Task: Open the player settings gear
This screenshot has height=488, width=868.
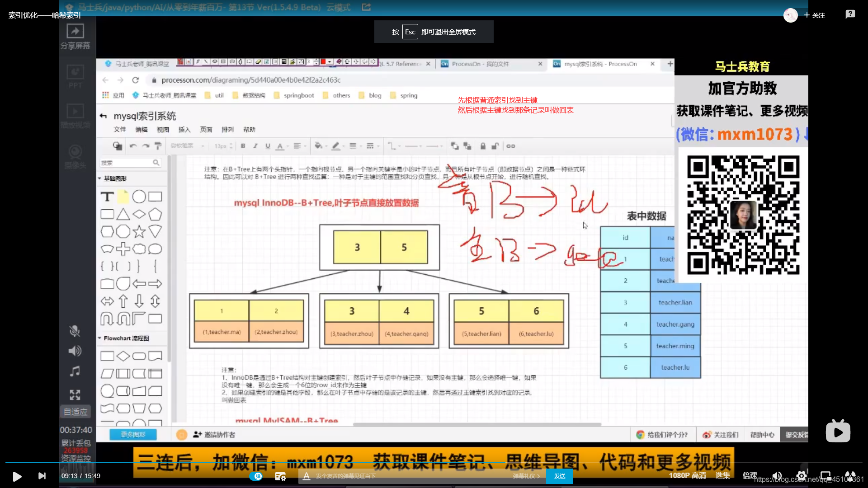Action: pyautogui.click(x=801, y=476)
